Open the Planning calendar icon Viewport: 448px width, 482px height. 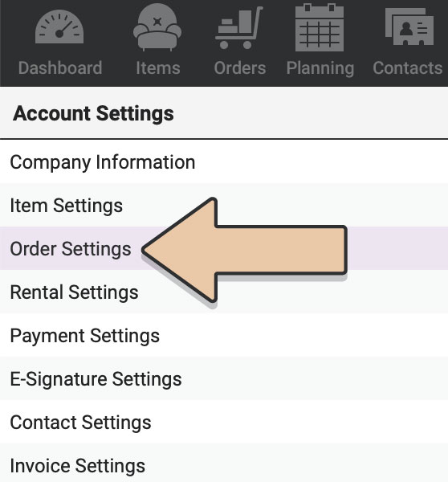[320, 27]
